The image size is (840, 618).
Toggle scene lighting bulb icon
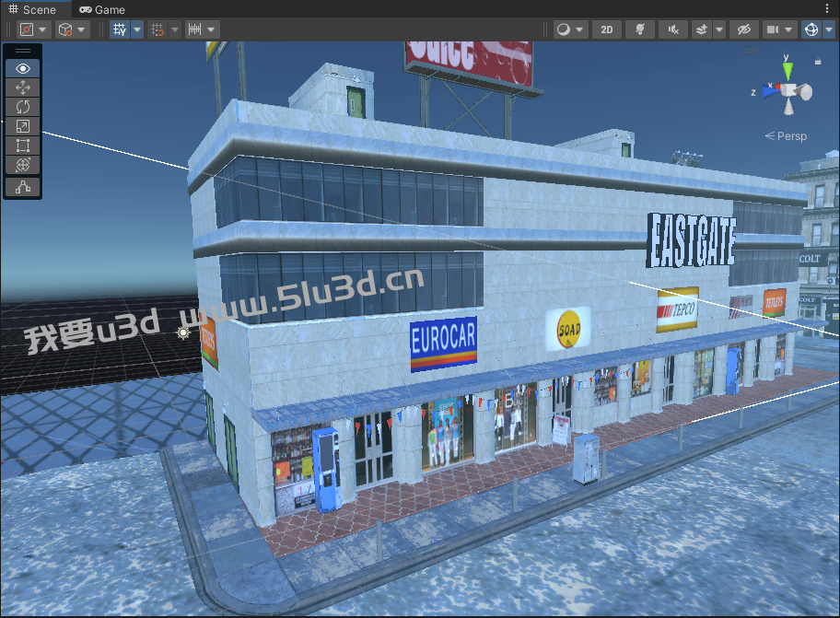coord(640,29)
